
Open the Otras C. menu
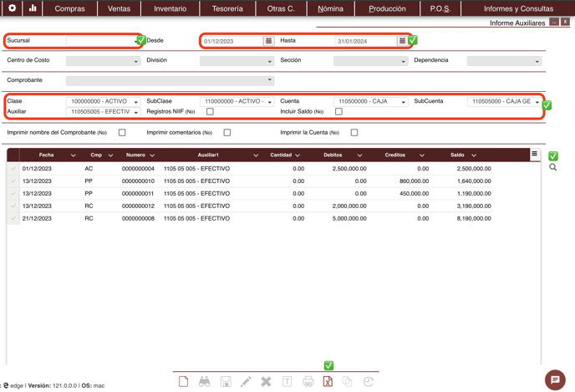[281, 8]
